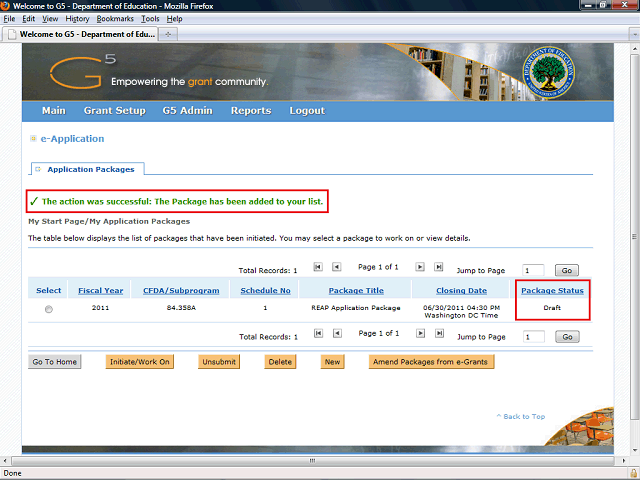Open the File menu
The height and width of the screenshot is (480, 640).
click(9, 19)
